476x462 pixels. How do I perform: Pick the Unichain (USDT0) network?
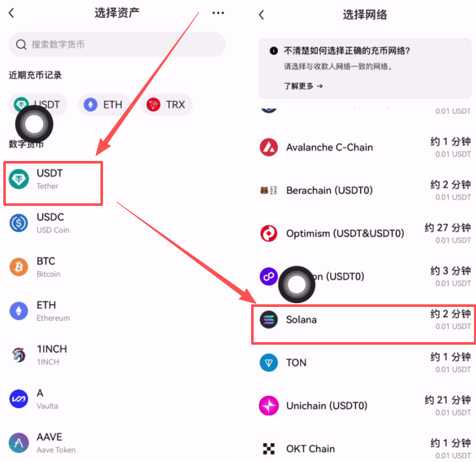click(x=365, y=406)
